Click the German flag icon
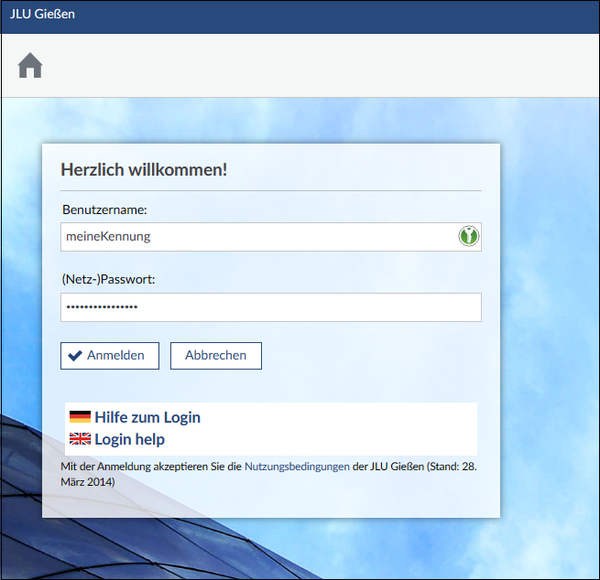Viewport: 600px width, 580px height. [80, 417]
